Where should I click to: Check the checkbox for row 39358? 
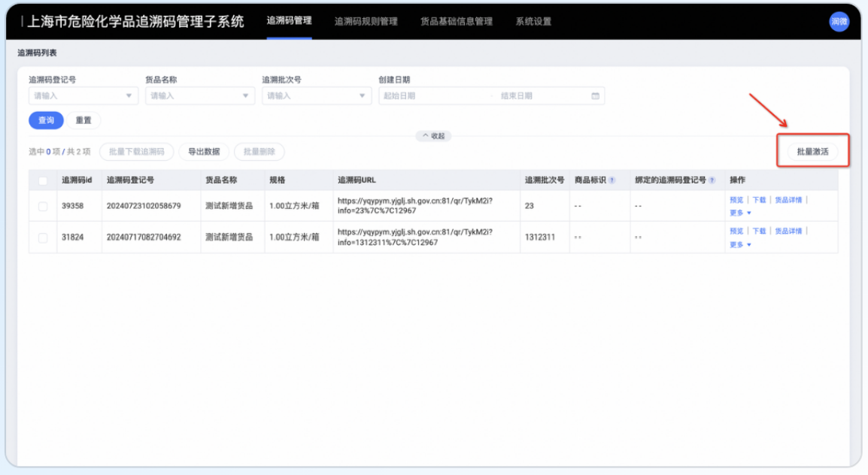pos(43,206)
